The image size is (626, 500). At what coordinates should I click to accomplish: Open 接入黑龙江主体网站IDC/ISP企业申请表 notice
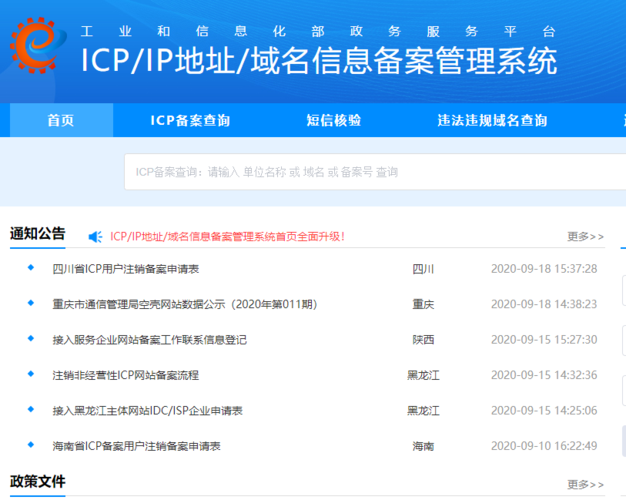(x=148, y=411)
